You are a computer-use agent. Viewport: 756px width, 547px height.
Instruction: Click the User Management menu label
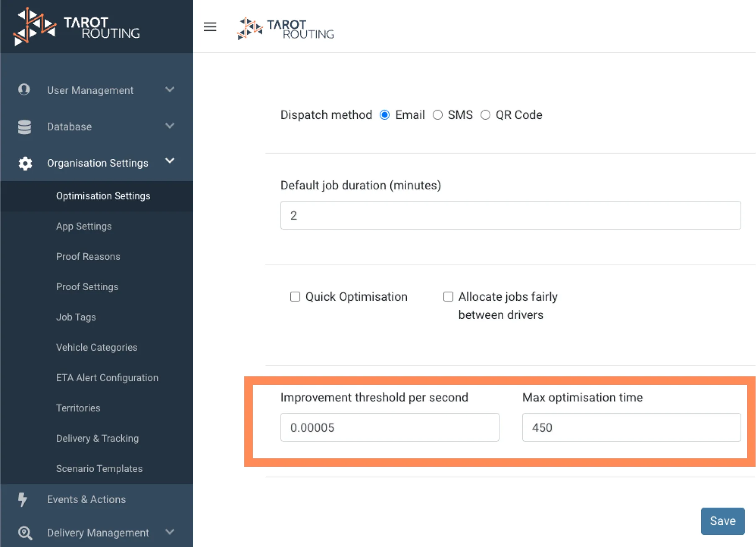pyautogui.click(x=90, y=90)
